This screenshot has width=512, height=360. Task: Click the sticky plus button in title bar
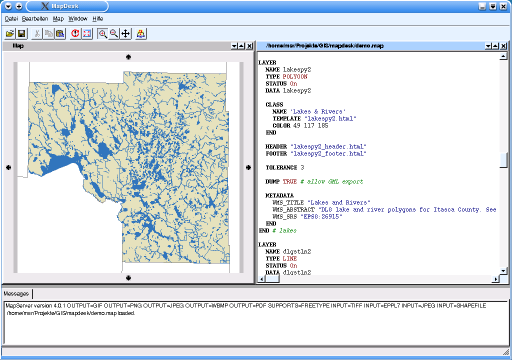pos(19,6)
